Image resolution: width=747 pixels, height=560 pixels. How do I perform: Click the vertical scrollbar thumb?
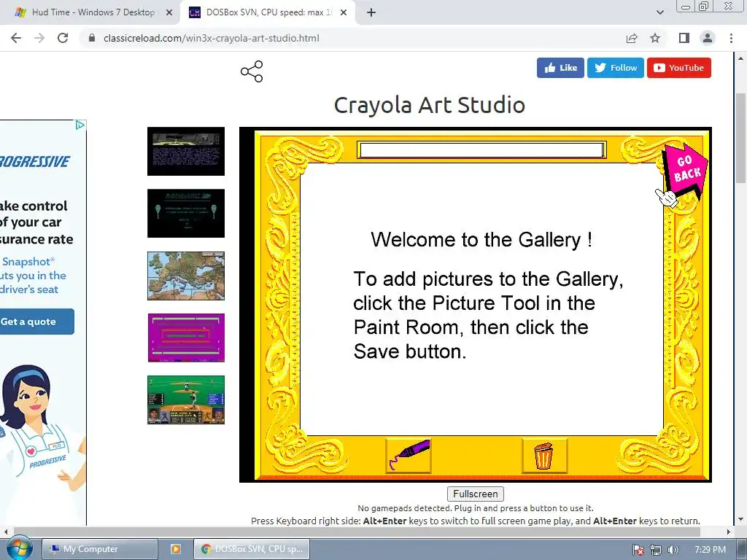[x=740, y=138]
